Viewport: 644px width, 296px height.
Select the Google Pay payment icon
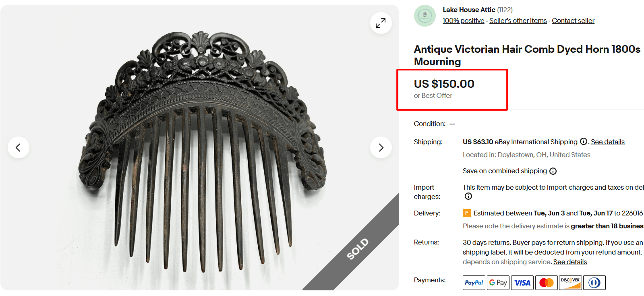[498, 282]
